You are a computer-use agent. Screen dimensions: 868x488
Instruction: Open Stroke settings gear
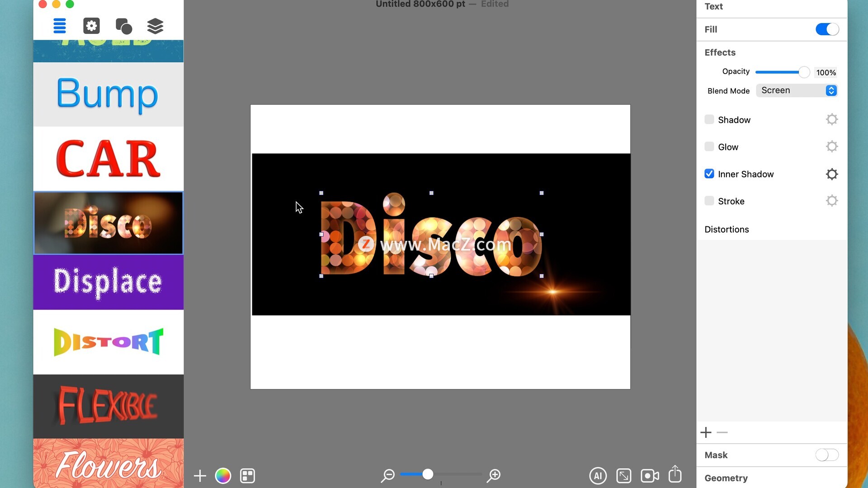[832, 201]
